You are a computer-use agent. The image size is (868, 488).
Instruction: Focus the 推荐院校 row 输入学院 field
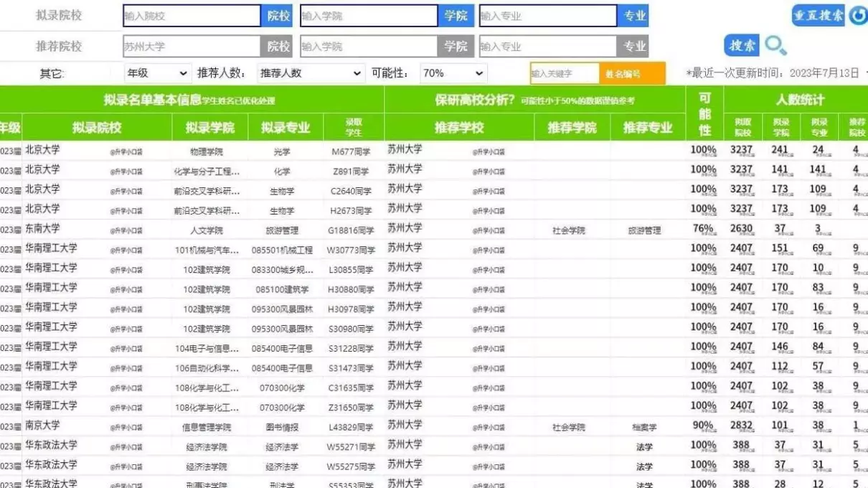click(369, 47)
